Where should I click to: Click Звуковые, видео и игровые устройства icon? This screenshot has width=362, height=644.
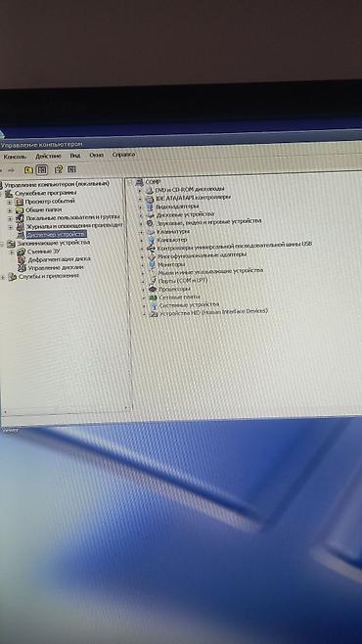(x=151, y=223)
